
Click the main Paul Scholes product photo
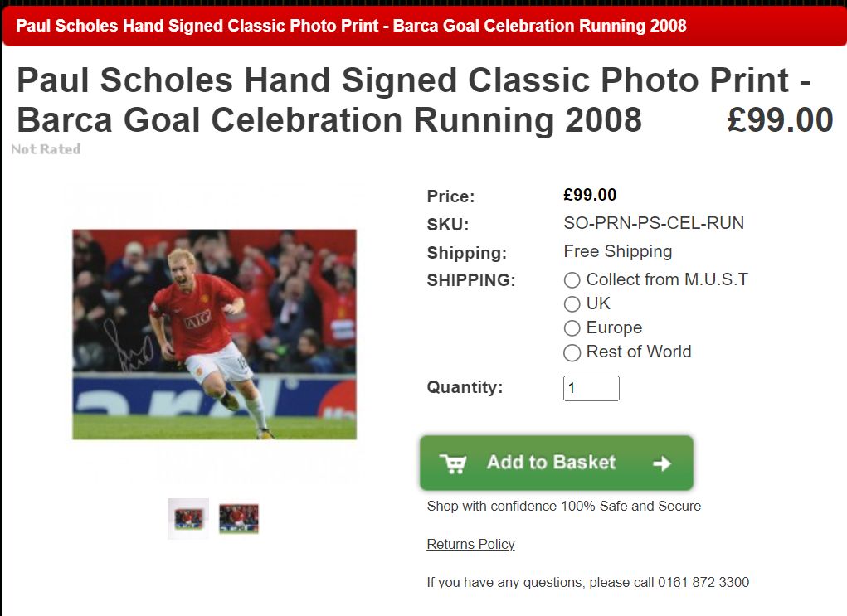215,334
